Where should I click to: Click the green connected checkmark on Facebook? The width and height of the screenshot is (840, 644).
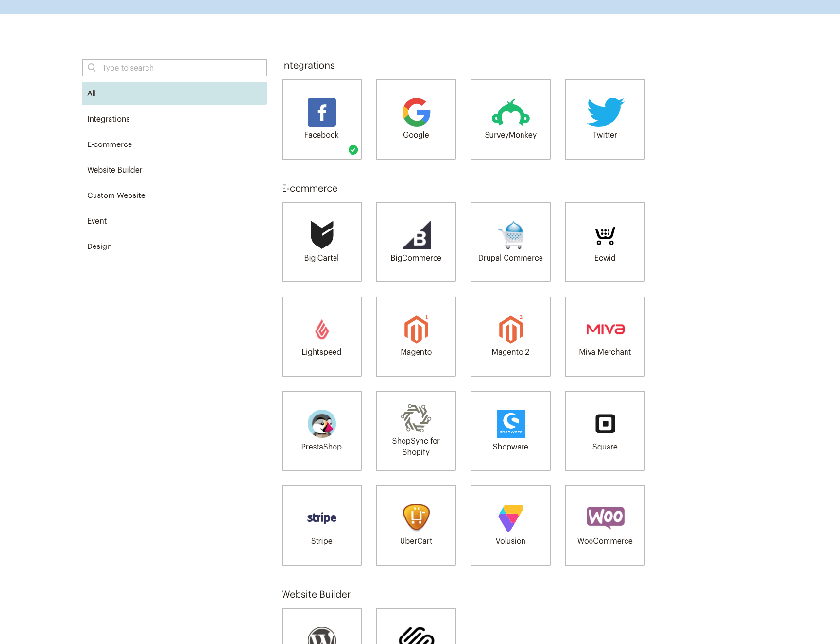[x=353, y=150]
